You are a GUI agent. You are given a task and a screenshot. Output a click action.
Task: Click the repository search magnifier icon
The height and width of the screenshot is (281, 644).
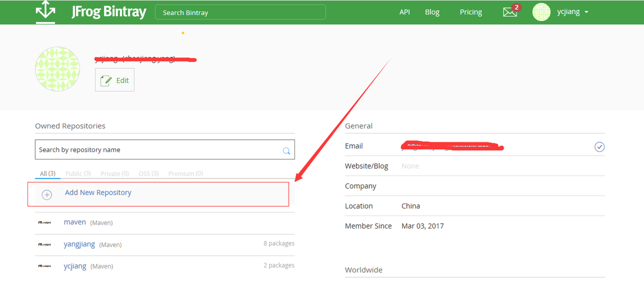tap(286, 151)
